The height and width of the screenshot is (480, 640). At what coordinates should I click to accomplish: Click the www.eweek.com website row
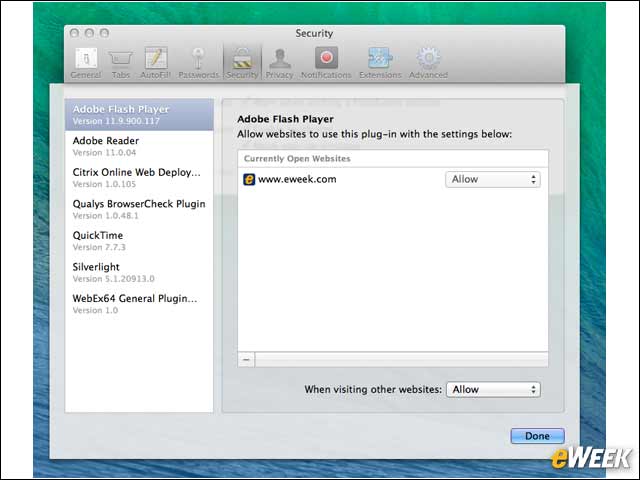(x=393, y=179)
